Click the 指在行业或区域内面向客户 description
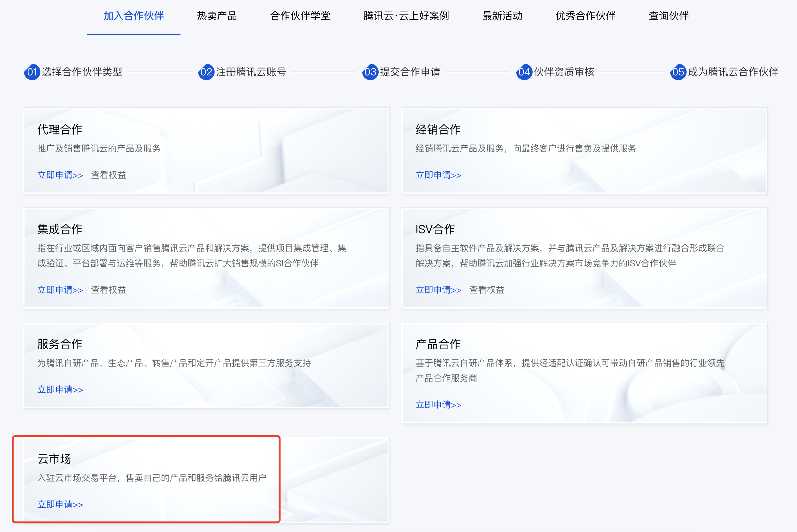Viewport: 797px width, 532px height. click(192, 256)
